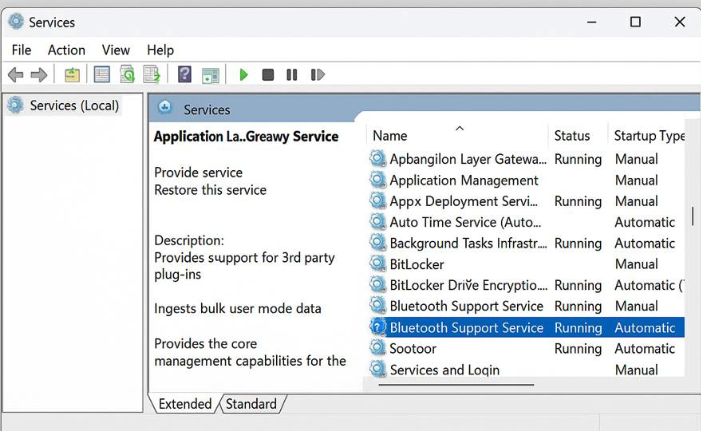Click the Provide service link

198,173
